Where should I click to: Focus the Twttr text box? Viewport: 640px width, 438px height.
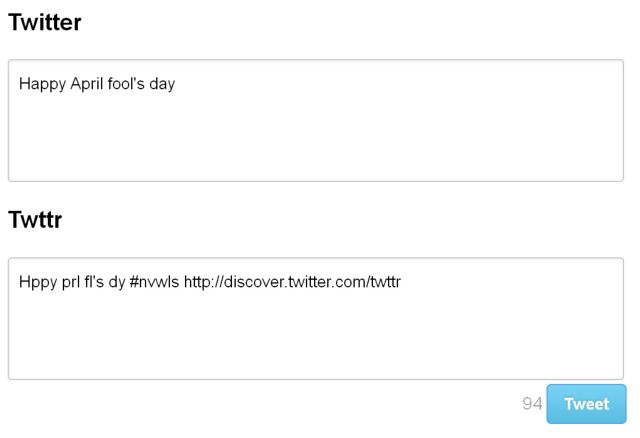coord(316,318)
